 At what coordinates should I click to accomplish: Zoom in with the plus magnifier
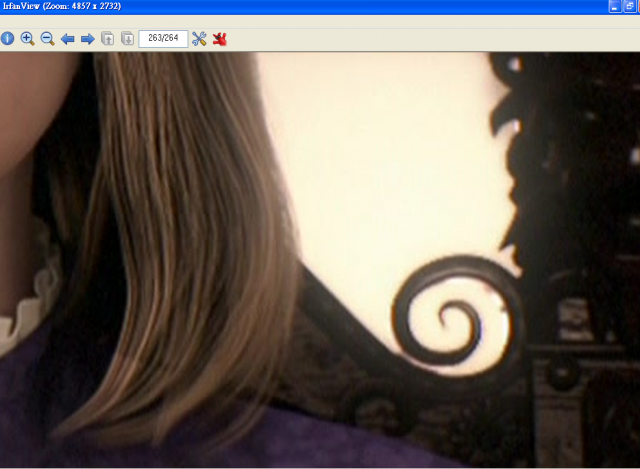pyautogui.click(x=27, y=39)
